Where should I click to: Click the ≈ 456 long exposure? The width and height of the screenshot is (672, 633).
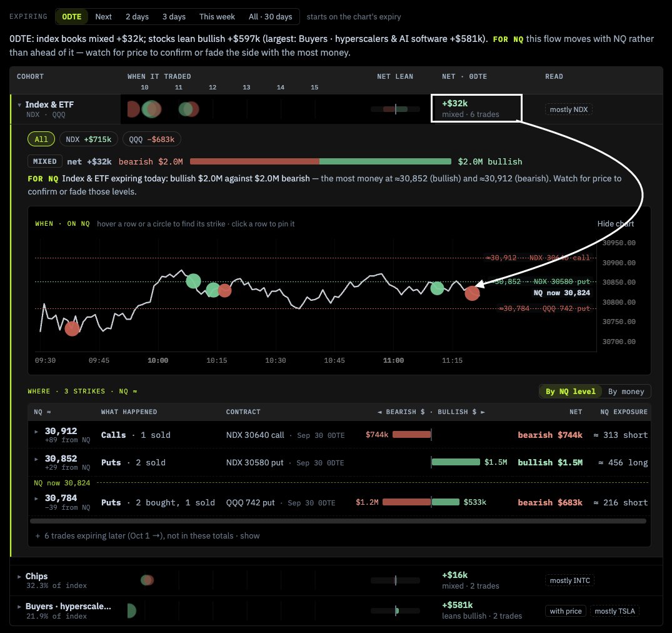[623, 462]
